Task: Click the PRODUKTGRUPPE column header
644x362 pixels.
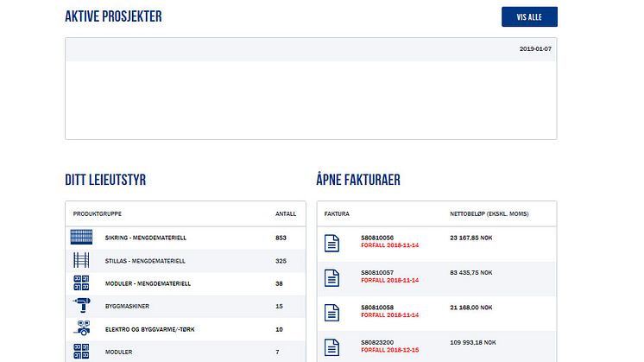Action: tap(98, 213)
